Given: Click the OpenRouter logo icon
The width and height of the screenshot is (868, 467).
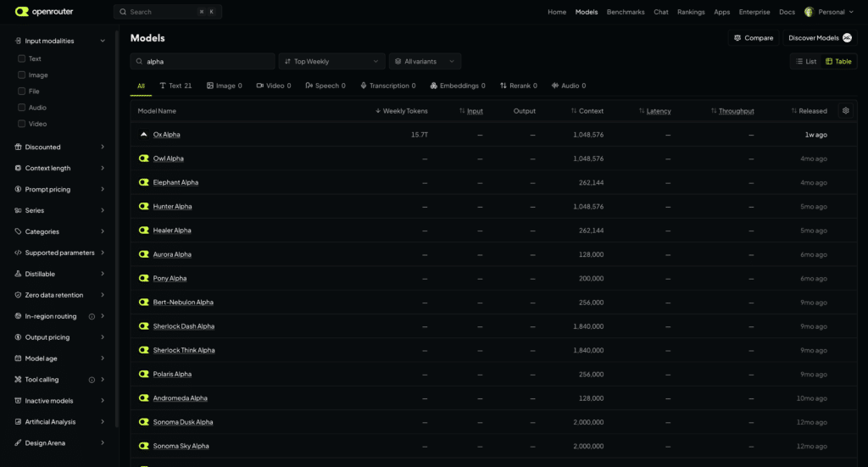Looking at the screenshot, I should point(21,12).
